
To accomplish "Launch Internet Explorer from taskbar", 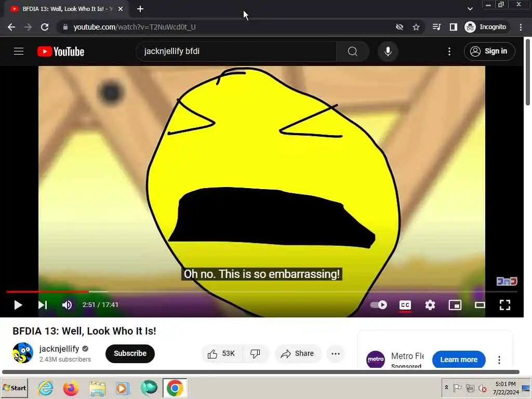I will pyautogui.click(x=46, y=388).
